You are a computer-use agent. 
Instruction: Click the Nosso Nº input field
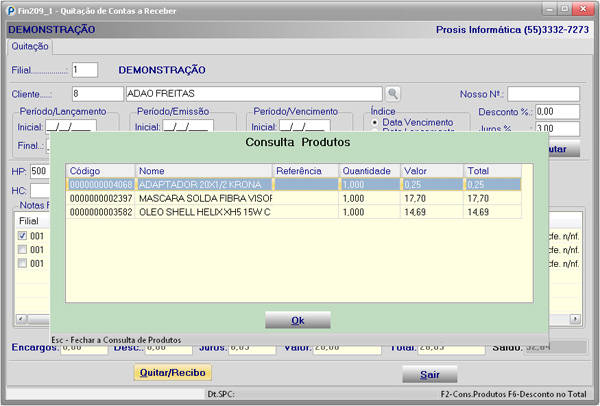click(543, 94)
